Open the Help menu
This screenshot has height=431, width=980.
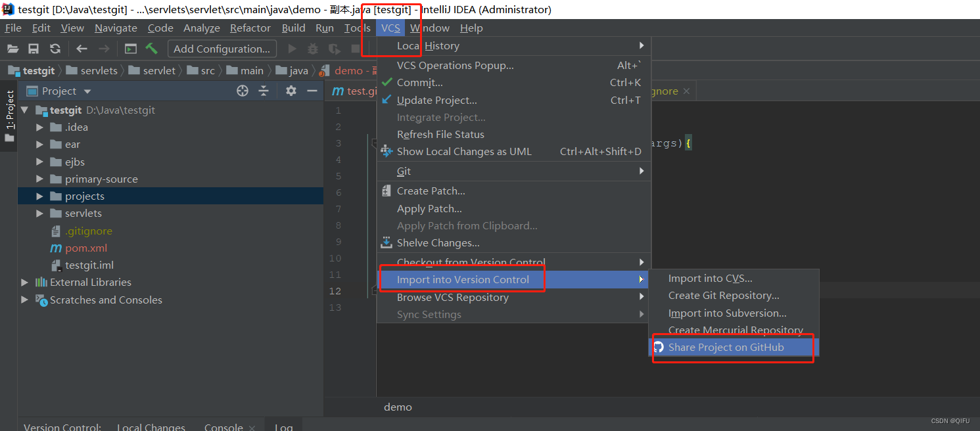471,28
